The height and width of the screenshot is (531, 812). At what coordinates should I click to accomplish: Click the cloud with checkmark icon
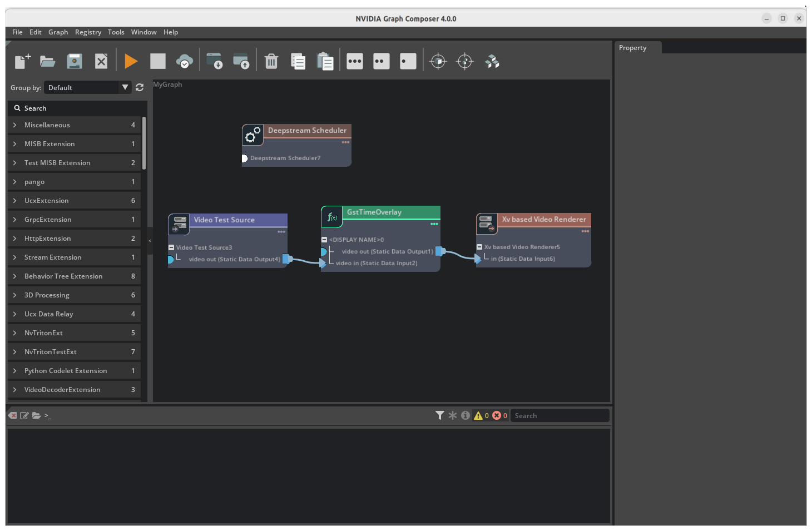click(185, 61)
